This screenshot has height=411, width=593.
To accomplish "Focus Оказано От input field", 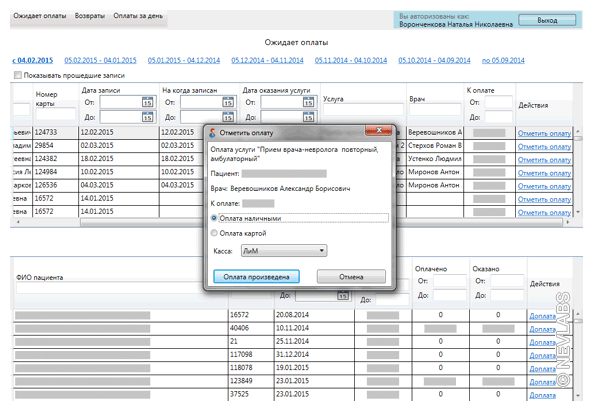I will (x=507, y=281).
